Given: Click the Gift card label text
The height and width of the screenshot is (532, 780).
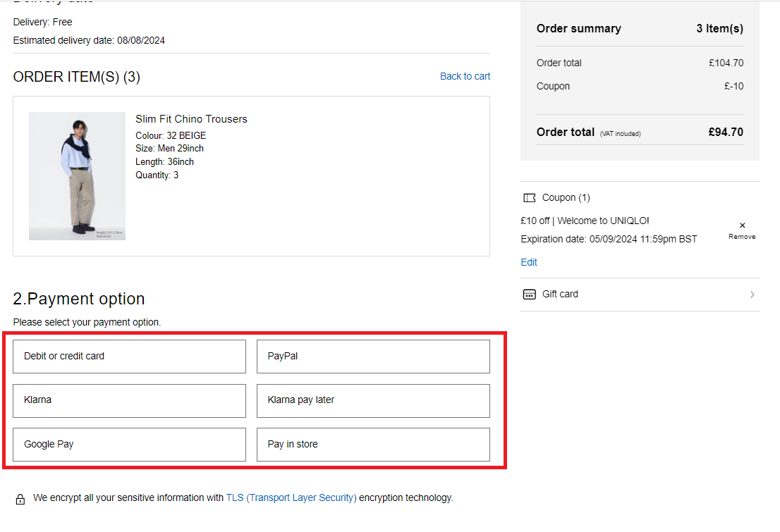Looking at the screenshot, I should [x=560, y=295].
